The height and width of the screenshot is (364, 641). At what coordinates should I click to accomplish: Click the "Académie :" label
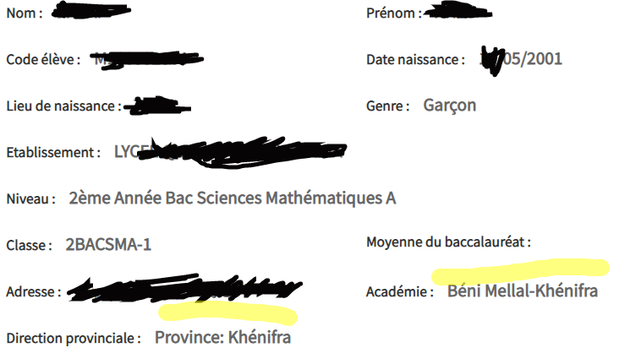400,292
